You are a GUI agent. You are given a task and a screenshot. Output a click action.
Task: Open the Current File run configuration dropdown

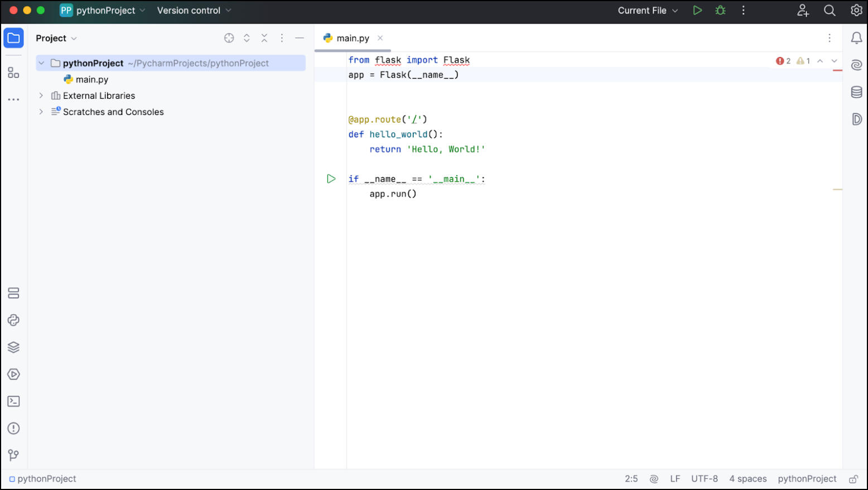pos(648,10)
